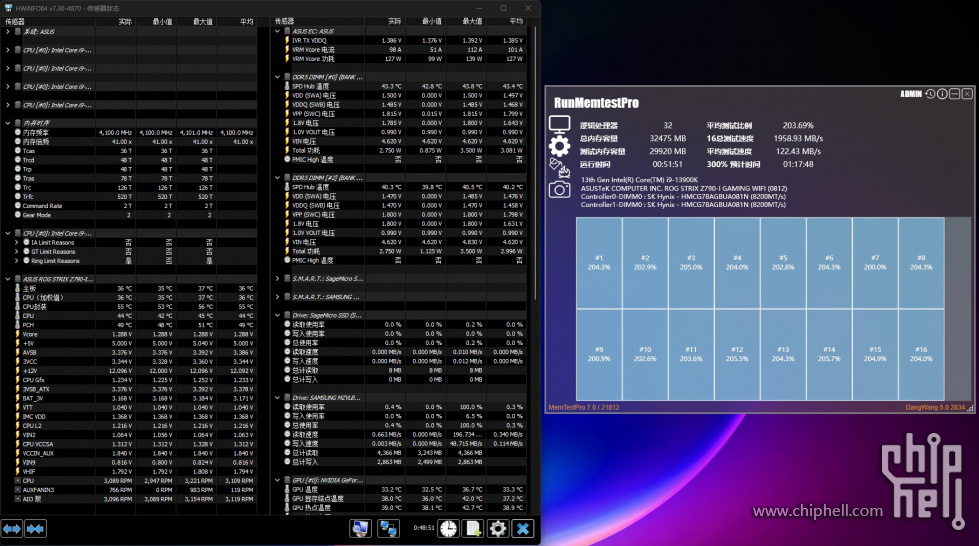Click the bucket-and-fire cleanup icon in RunMemtestPro

click(x=559, y=167)
